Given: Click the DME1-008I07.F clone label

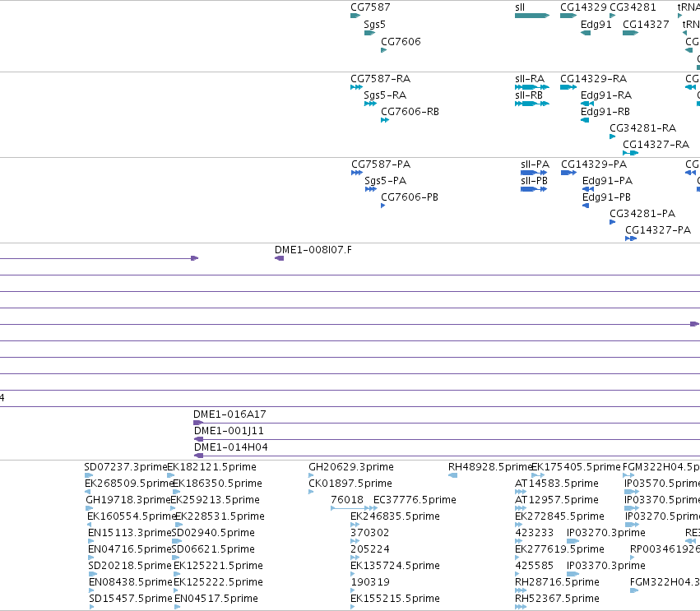Looking at the screenshot, I should coord(313,250).
